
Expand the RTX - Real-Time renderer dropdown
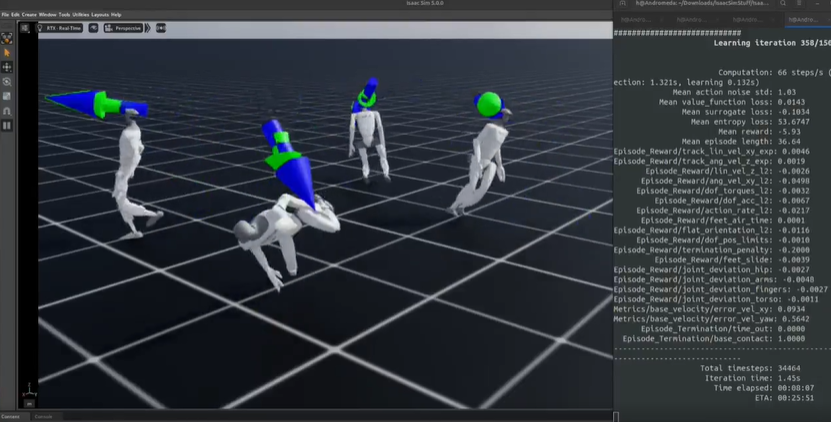[61, 28]
